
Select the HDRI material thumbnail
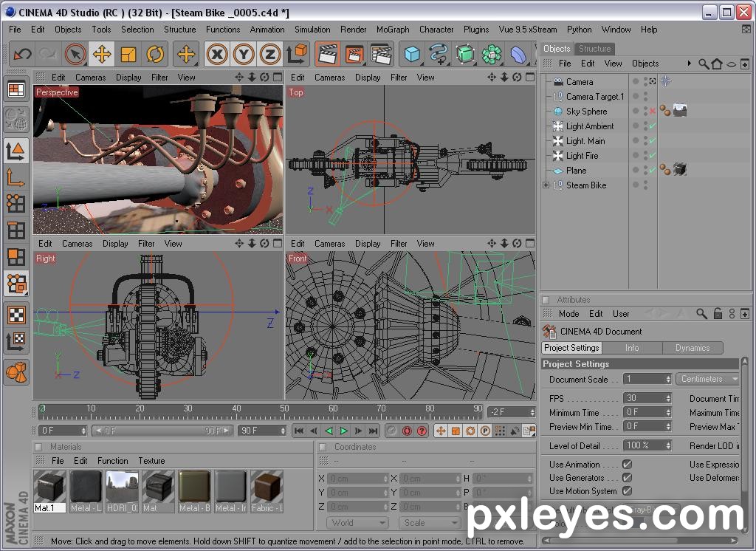[x=122, y=491]
